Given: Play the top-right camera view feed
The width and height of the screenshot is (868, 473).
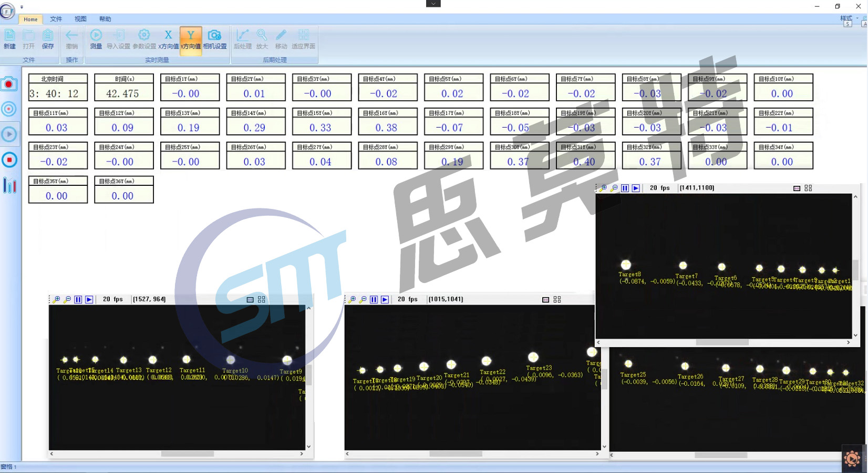Looking at the screenshot, I should click(x=636, y=188).
